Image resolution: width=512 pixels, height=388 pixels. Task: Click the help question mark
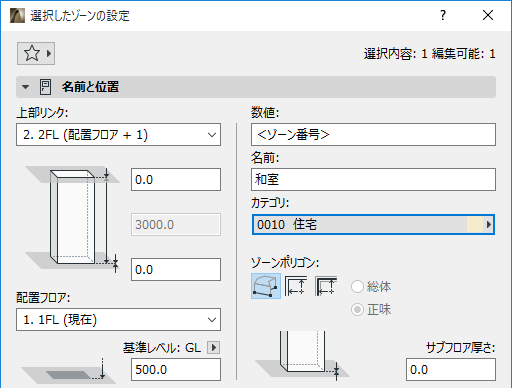point(443,15)
